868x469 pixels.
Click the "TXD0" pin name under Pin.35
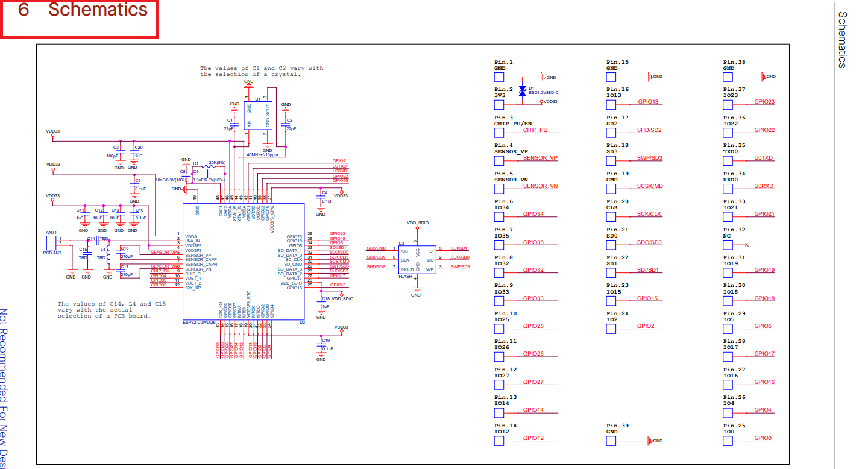tap(731, 151)
